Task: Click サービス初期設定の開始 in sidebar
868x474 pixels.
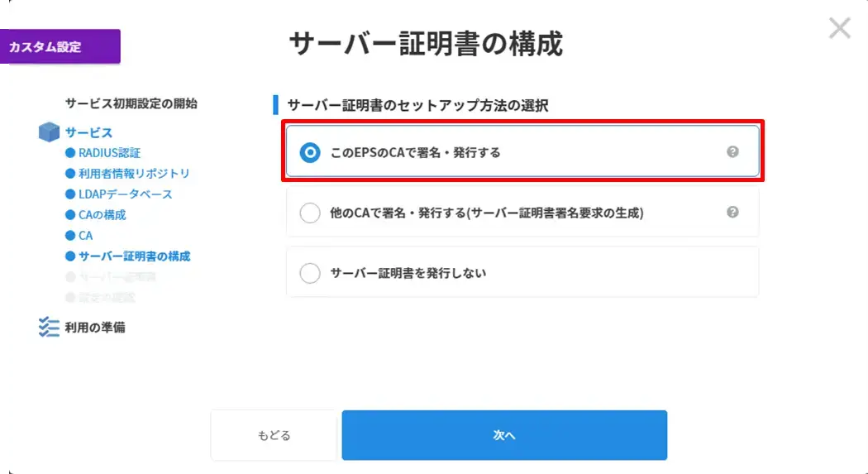Action: 131,104
